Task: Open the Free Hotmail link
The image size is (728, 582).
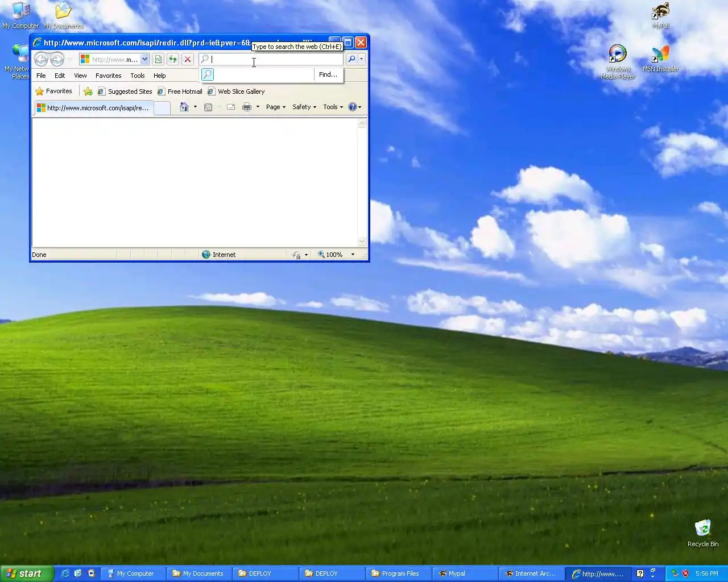Action: (x=180, y=92)
